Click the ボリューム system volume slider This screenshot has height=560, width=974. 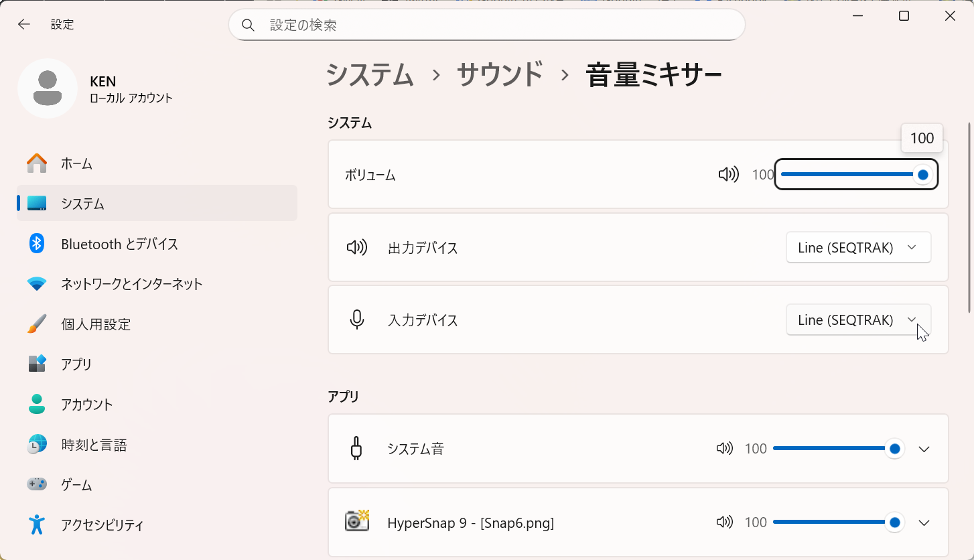(x=851, y=175)
